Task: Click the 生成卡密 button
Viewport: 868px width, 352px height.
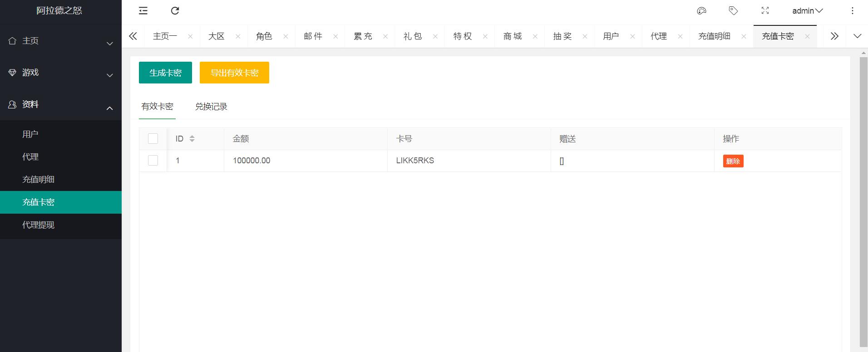Action: pyautogui.click(x=165, y=73)
